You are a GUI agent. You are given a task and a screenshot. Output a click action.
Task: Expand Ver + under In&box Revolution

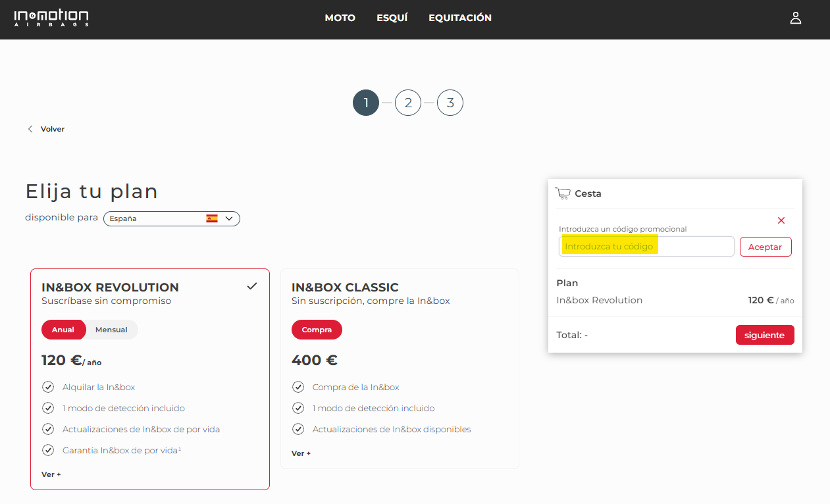click(x=51, y=474)
